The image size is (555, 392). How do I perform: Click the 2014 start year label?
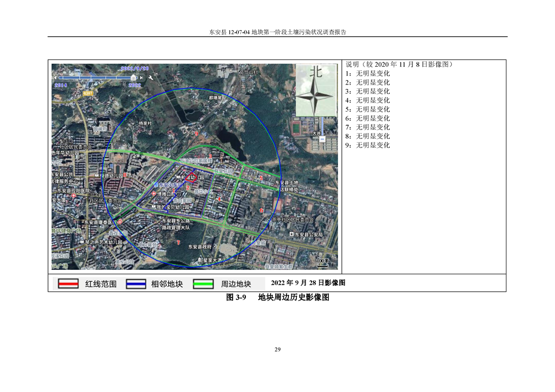click(60, 85)
